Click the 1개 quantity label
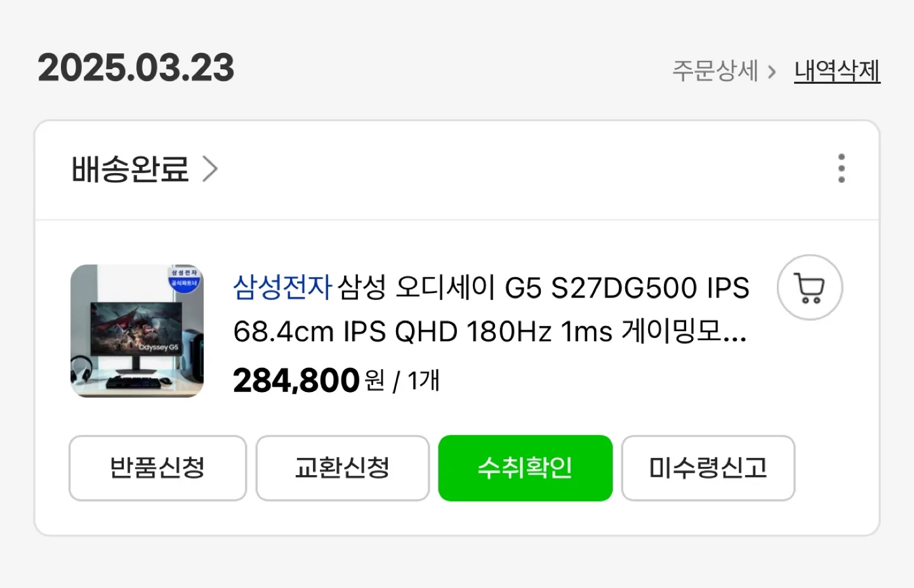The width and height of the screenshot is (914, 588). click(x=423, y=381)
